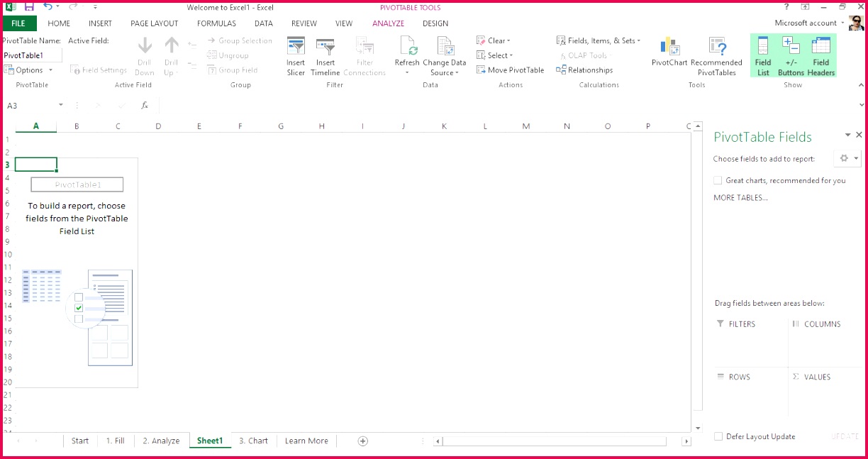Viewport: 868px width, 459px height.
Task: Add a new sheet with plus button
Action: (363, 441)
